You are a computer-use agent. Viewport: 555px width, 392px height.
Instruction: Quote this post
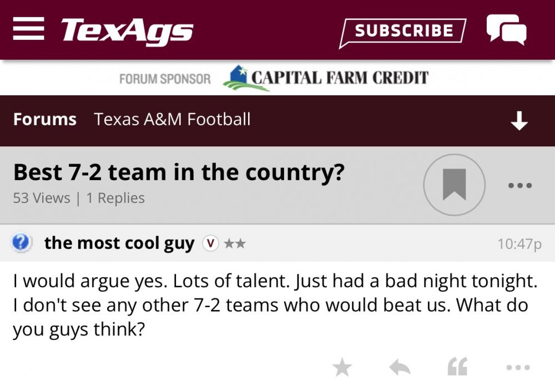pos(457,367)
